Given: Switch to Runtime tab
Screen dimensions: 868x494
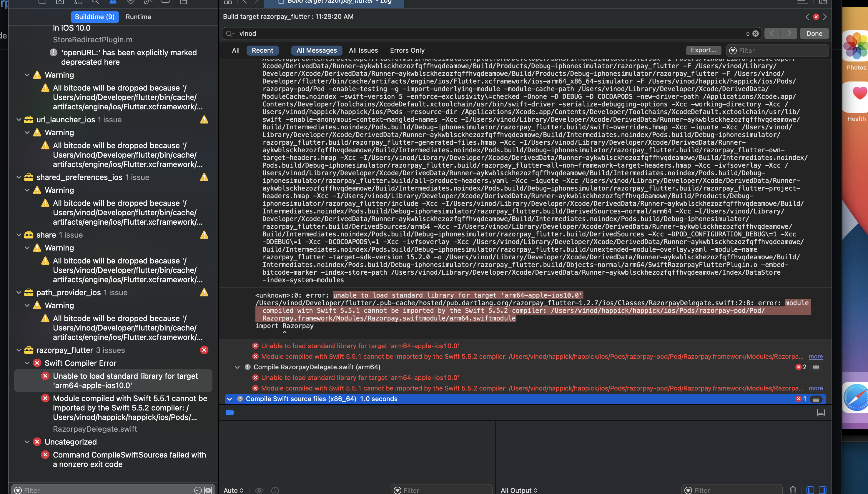Looking at the screenshot, I should (138, 17).
